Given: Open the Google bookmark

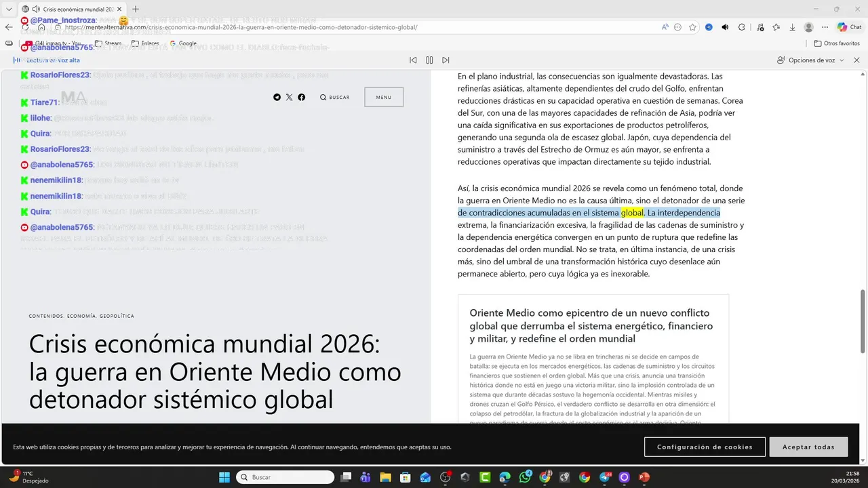Looking at the screenshot, I should (183, 43).
